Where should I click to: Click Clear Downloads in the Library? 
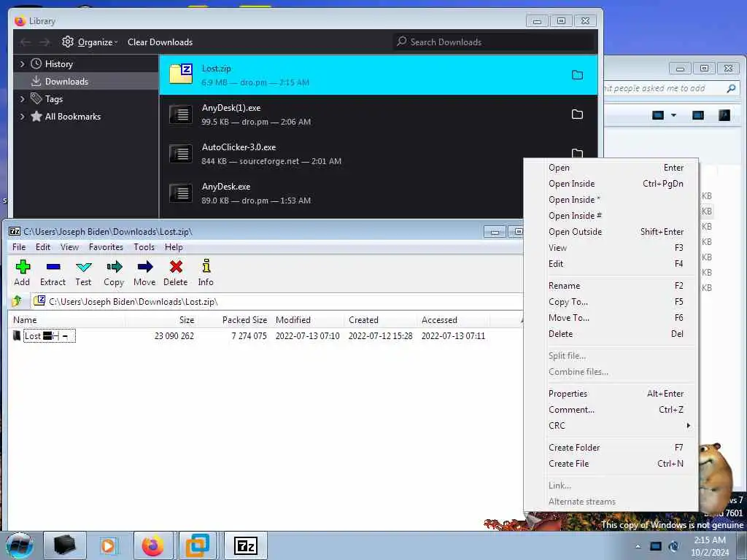tap(160, 42)
